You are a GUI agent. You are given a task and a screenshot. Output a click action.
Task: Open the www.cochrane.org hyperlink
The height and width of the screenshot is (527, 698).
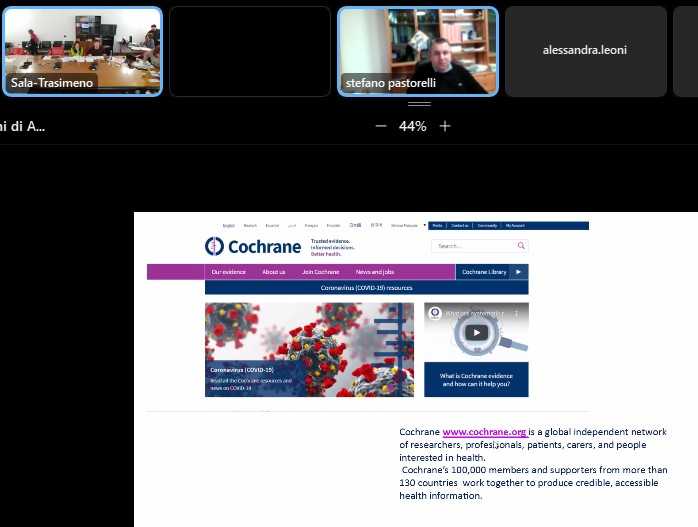[x=484, y=432]
